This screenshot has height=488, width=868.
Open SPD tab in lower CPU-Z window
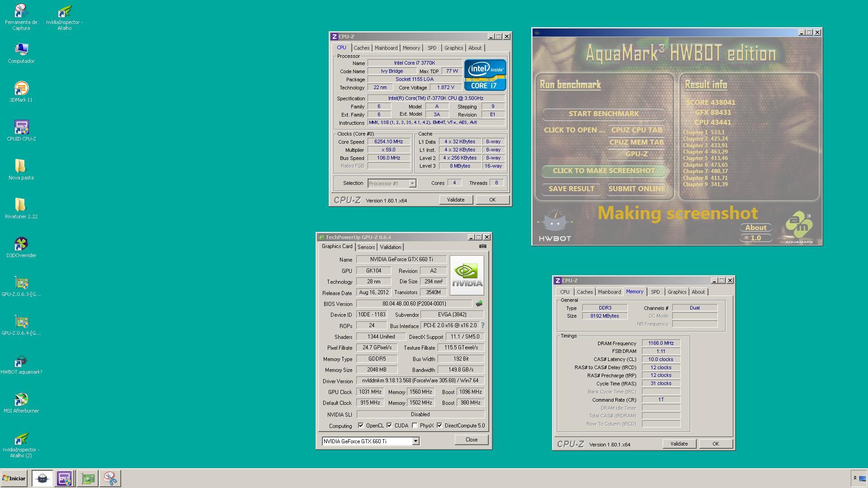tap(655, 292)
